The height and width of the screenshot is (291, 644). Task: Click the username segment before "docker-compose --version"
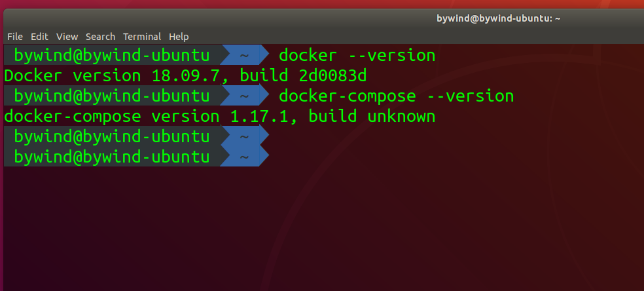click(111, 96)
